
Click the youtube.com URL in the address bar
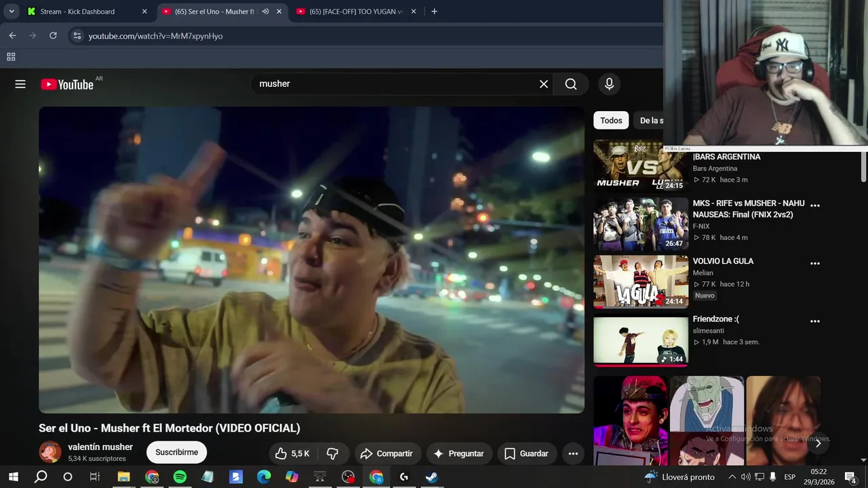[x=155, y=36]
